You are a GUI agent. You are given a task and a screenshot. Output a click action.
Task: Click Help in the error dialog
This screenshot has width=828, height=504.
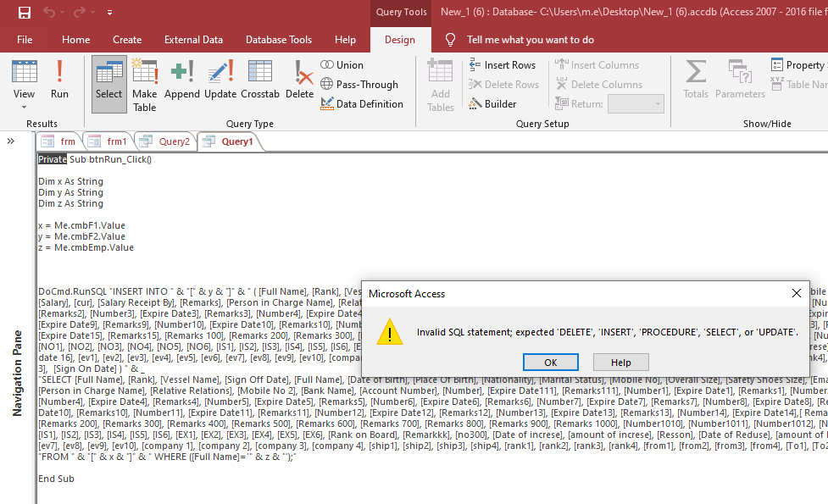pos(623,362)
